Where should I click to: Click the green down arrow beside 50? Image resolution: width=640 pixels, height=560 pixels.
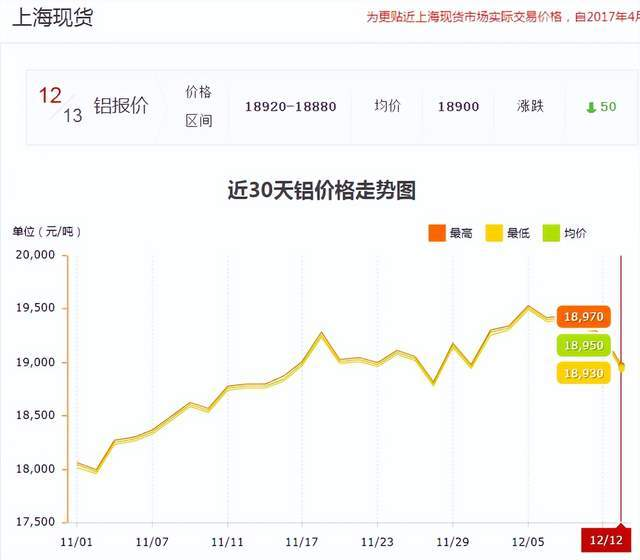pyautogui.click(x=591, y=107)
